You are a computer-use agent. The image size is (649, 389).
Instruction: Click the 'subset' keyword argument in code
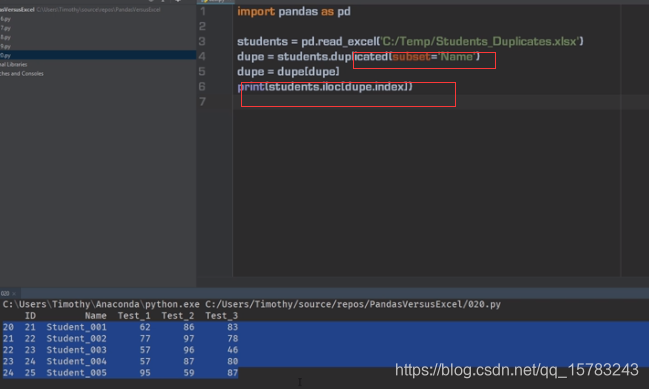pyautogui.click(x=411, y=56)
